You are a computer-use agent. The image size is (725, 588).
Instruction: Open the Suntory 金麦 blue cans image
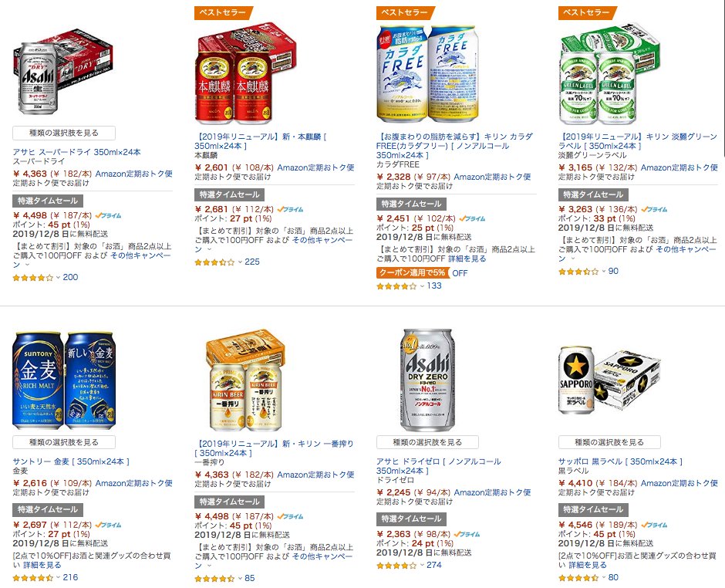(63, 380)
